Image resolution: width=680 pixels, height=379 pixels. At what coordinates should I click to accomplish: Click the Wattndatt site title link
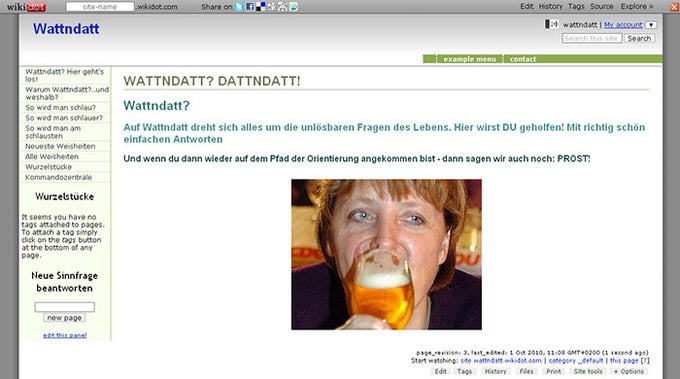pos(66,29)
